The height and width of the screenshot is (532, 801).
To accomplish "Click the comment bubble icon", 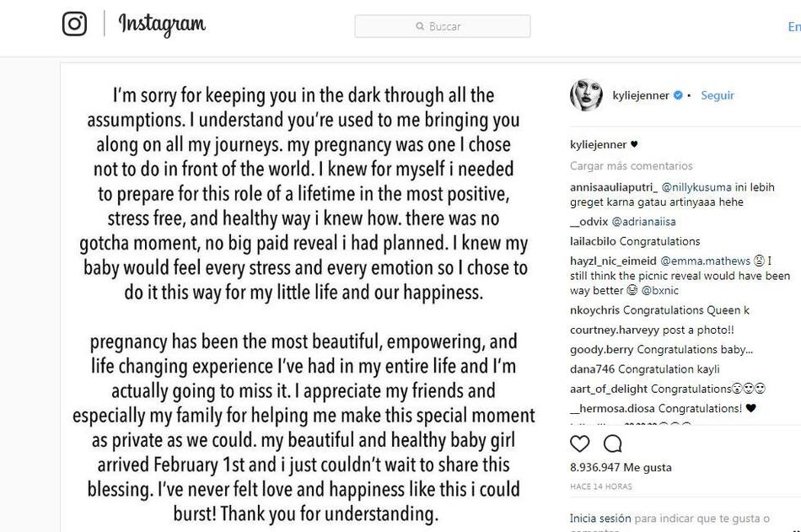I will (613, 443).
